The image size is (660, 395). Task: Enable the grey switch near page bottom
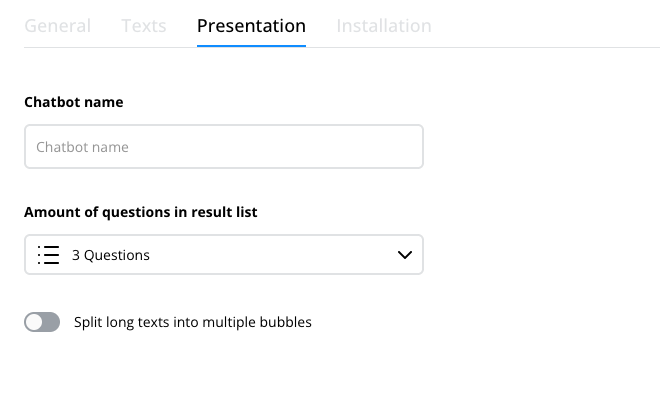point(42,322)
